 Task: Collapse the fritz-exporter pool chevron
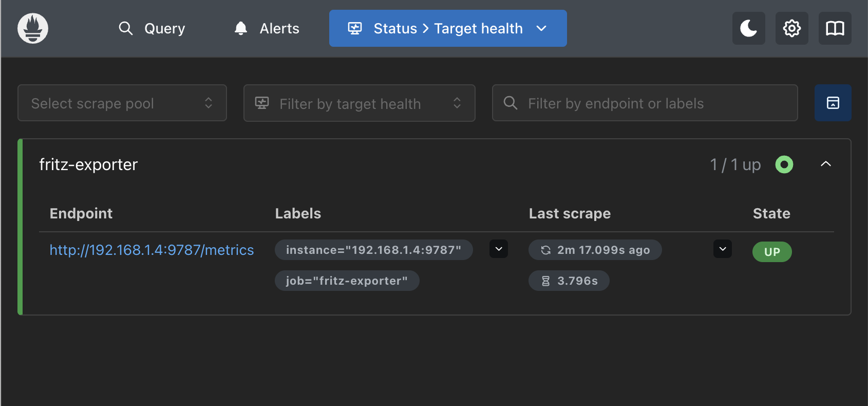point(825,164)
